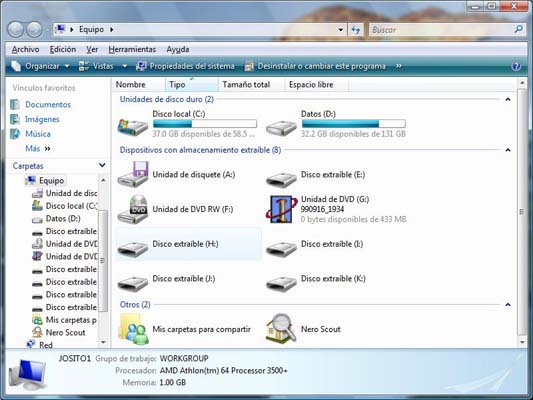Screen dimensions: 533x400
Task: Sort by Tamaño total column header
Action: pyautogui.click(x=252, y=85)
